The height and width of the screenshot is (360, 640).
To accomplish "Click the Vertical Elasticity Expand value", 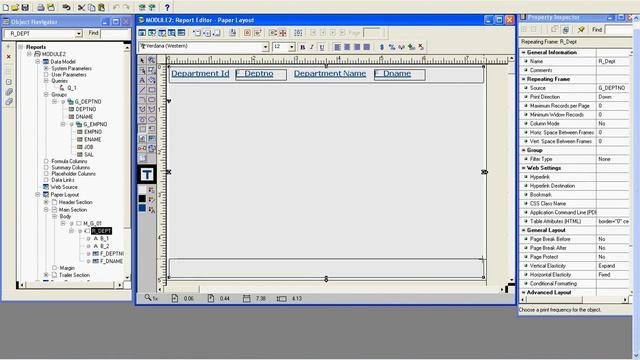I will (x=613, y=266).
